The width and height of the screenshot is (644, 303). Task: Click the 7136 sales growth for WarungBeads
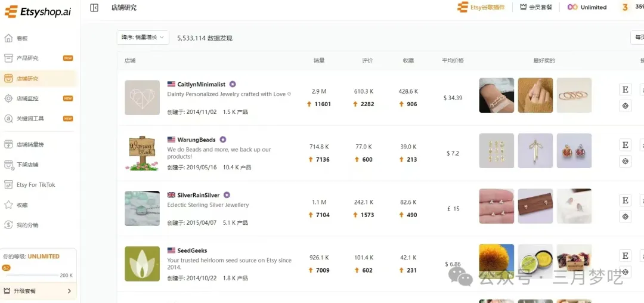(323, 160)
